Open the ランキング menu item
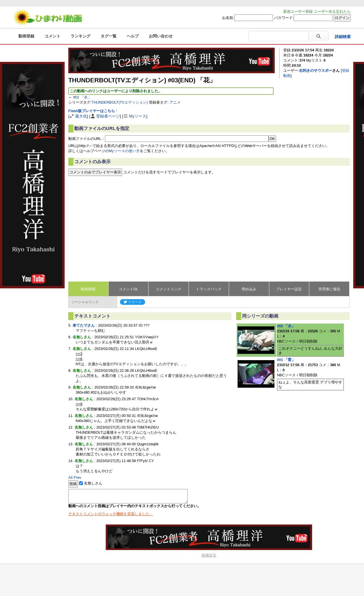 (81, 36)
